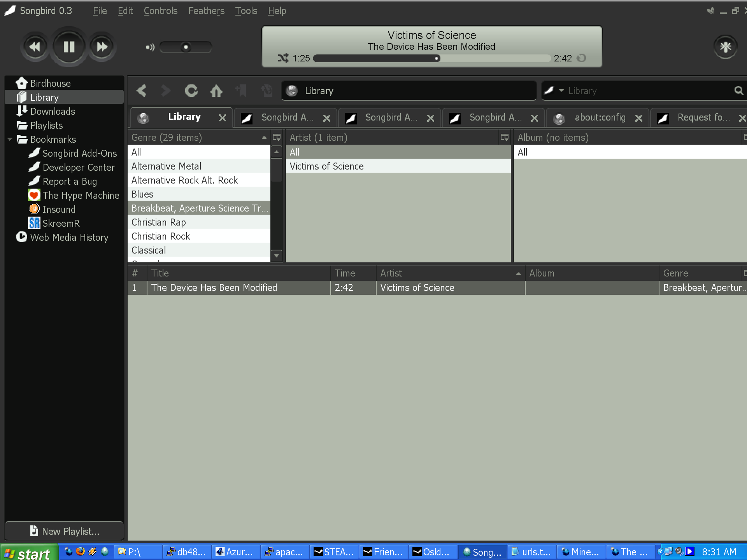Switch to the Azur... taskbar window
Viewport: 747px width, 560px height.
pyautogui.click(x=236, y=552)
